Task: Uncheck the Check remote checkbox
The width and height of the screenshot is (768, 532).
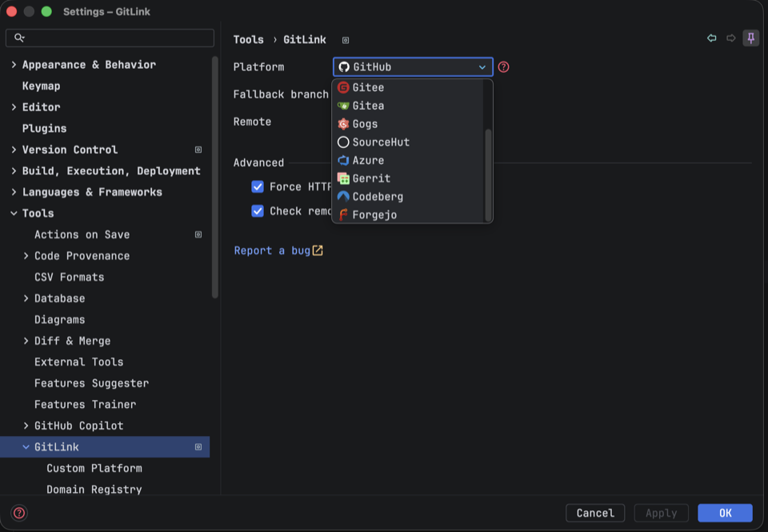Action: tap(258, 211)
